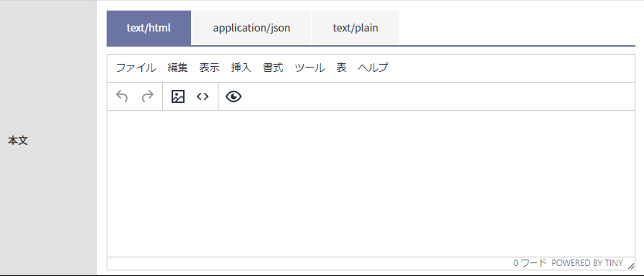Open the 挿入 menu

241,68
